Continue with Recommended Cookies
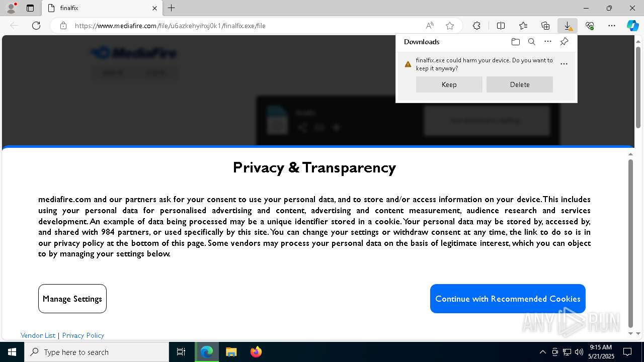The image size is (644, 362). [508, 299]
